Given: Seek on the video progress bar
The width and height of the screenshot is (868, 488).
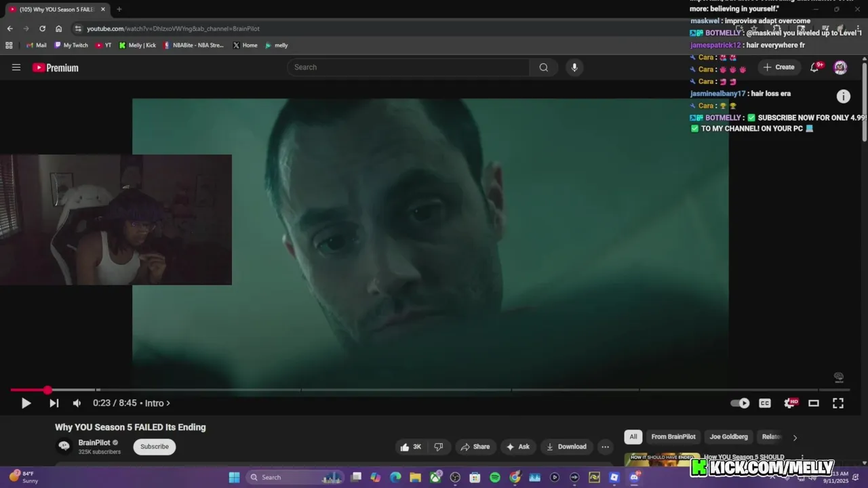Looking at the screenshot, I should [430, 390].
